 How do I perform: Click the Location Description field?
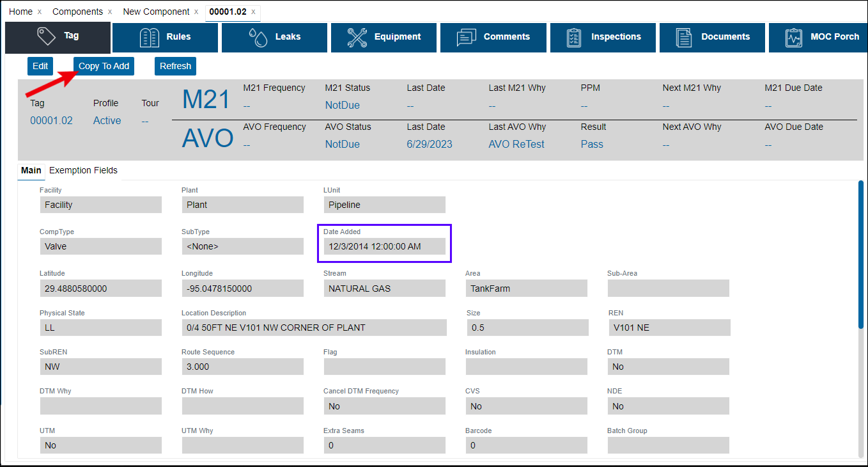(x=314, y=328)
